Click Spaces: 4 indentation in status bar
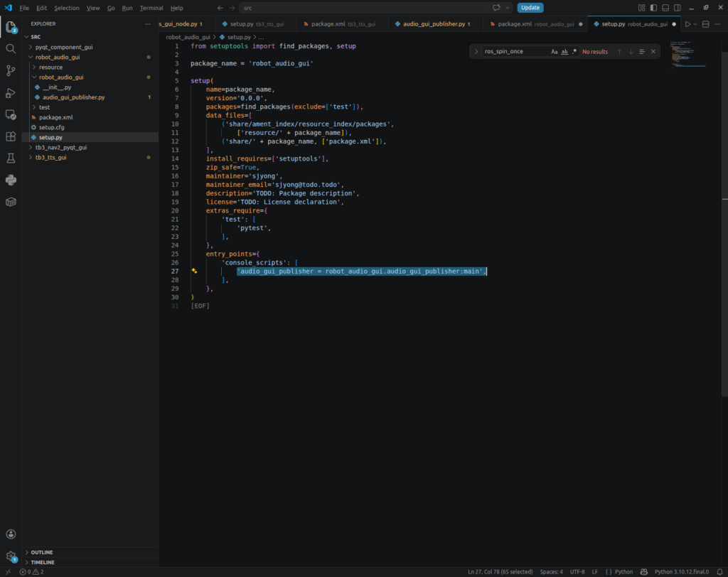The image size is (728, 577). tap(551, 572)
